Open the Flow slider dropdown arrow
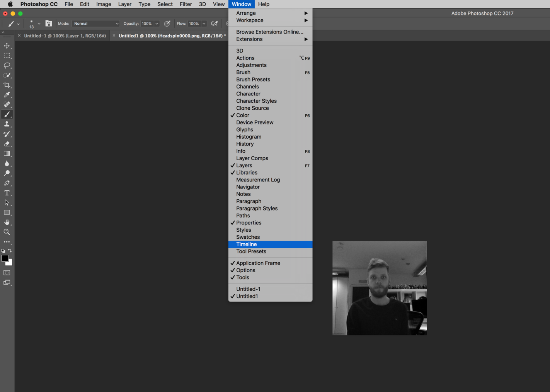Image resolution: width=550 pixels, height=392 pixels. [x=204, y=24]
